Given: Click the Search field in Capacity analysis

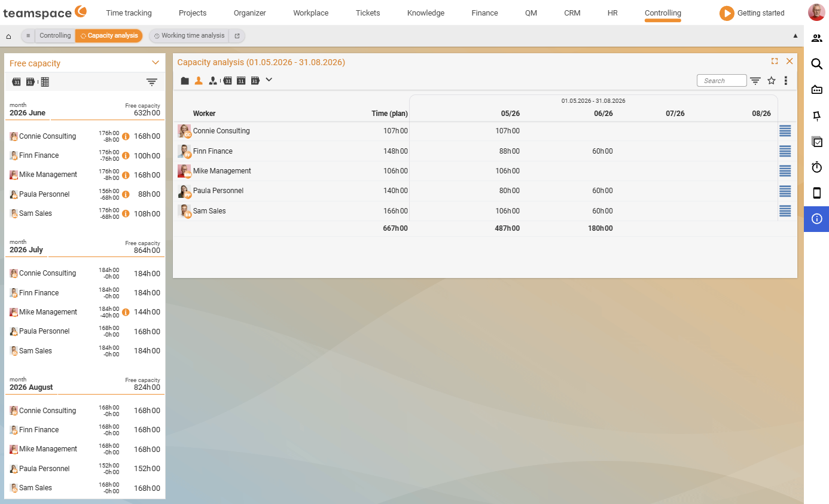Looking at the screenshot, I should (x=722, y=81).
